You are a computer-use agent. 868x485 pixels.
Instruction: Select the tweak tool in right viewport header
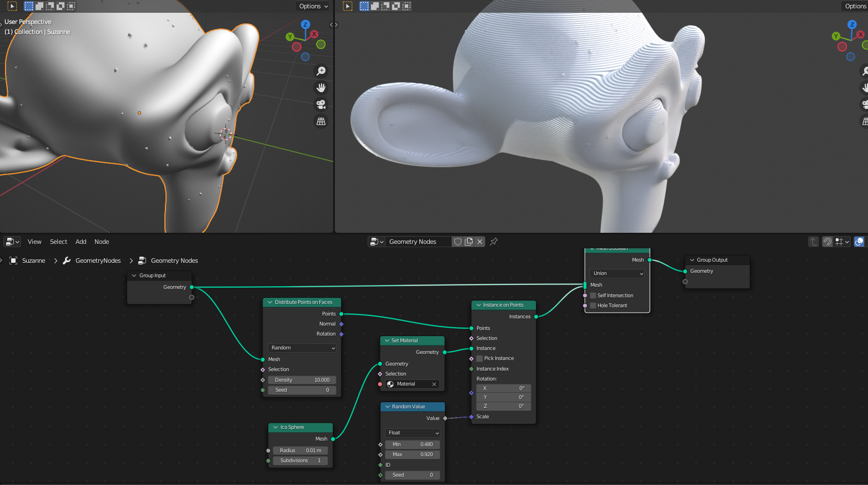[x=348, y=6]
